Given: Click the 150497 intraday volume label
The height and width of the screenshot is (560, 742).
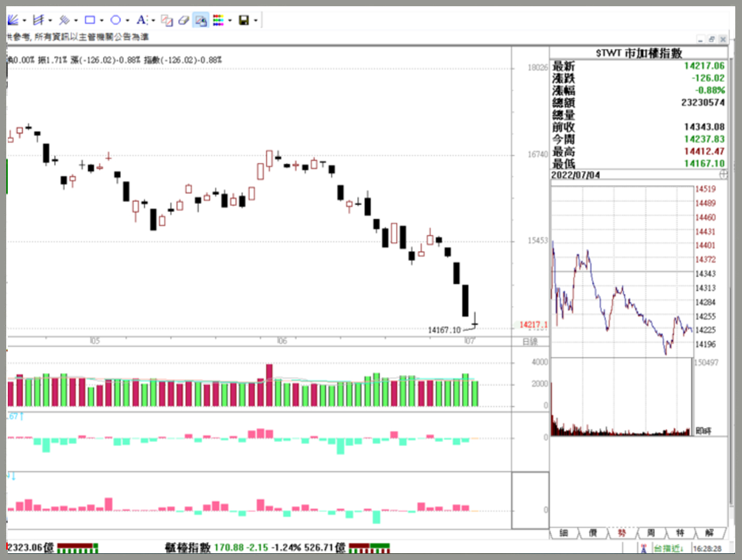Looking at the screenshot, I should [x=706, y=362].
